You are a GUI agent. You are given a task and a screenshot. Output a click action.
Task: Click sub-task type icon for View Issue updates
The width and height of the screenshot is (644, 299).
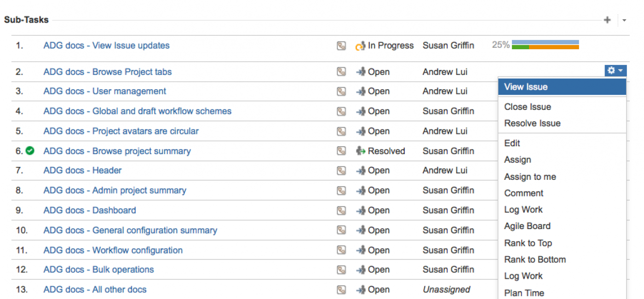pos(341,46)
